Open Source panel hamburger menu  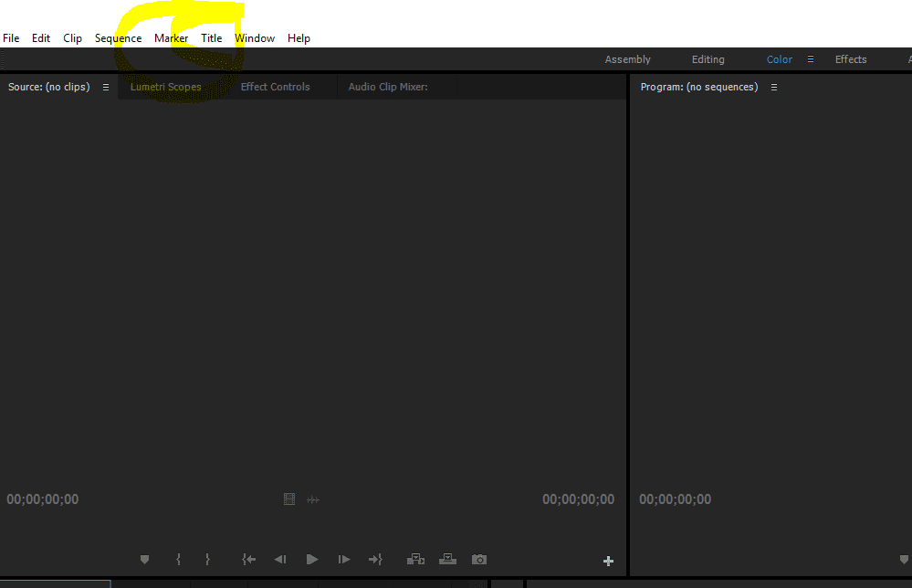(x=106, y=88)
